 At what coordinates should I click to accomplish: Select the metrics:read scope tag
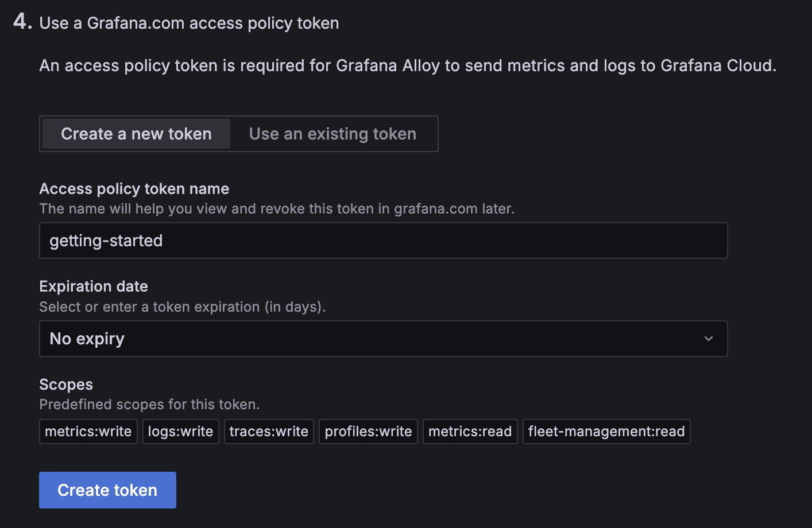point(470,432)
